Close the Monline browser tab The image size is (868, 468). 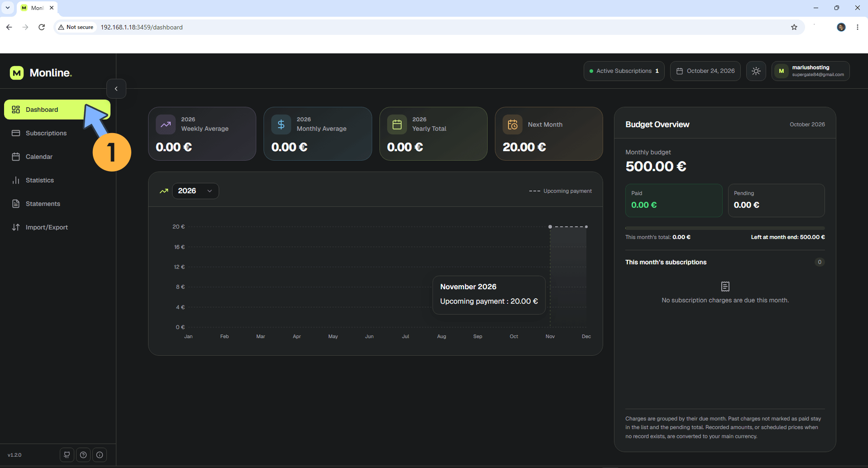click(x=52, y=8)
